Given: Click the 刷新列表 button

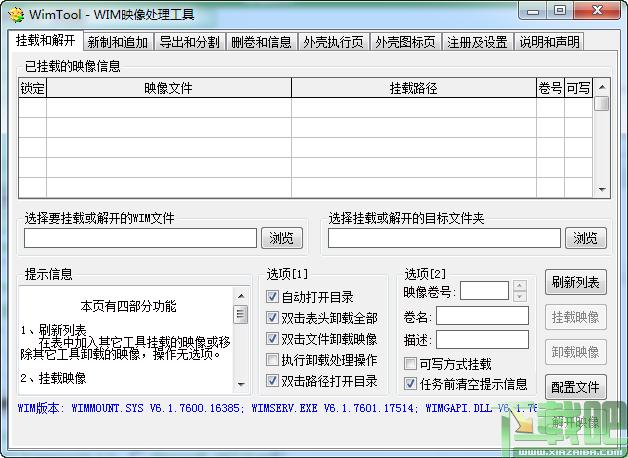Looking at the screenshot, I should tap(576, 282).
